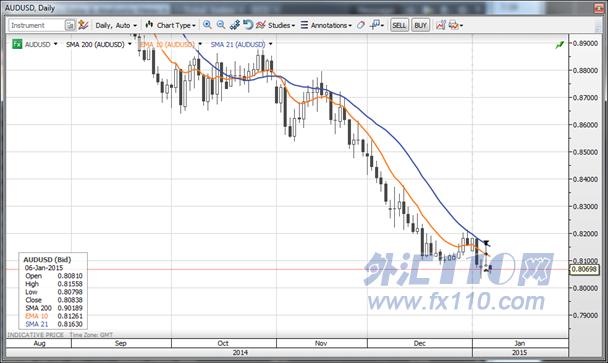Click the zoom in magnifier icon
This screenshot has height=363, width=608.
207,25
